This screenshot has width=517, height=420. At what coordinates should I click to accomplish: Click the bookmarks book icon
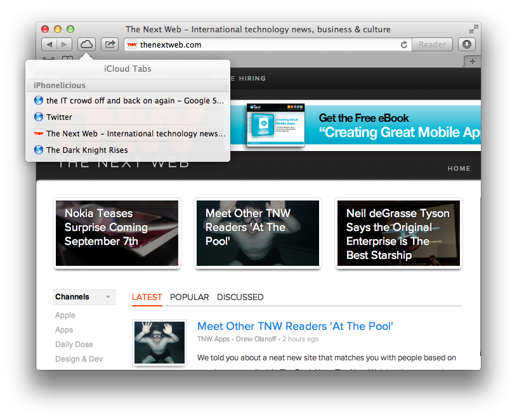(x=68, y=58)
